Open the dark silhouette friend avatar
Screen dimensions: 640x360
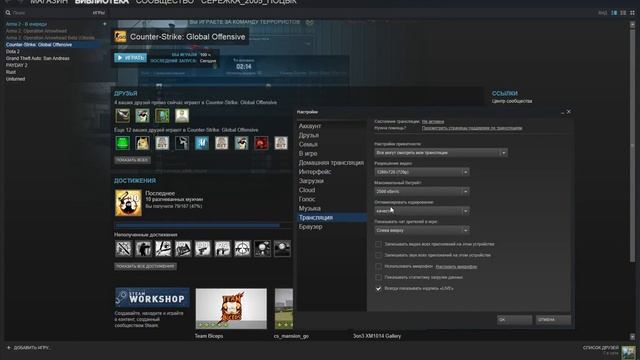point(182,143)
